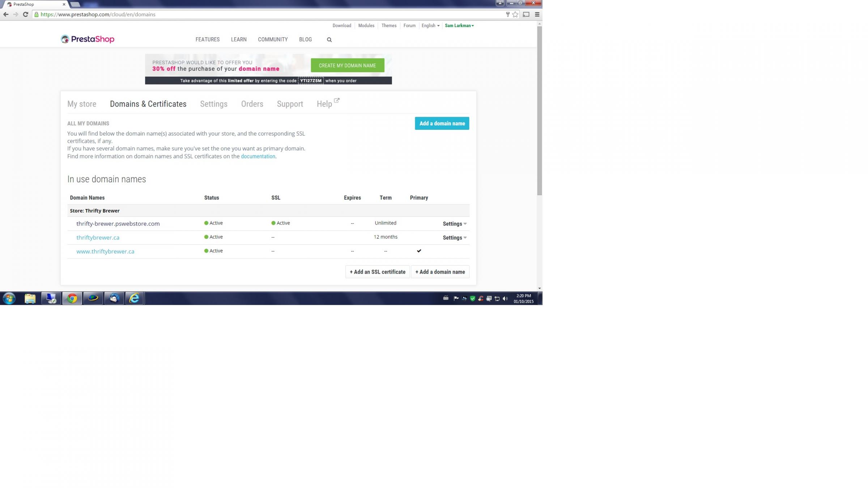Click the Unlimited term value
The width and height of the screenshot is (868, 488).
386,223
